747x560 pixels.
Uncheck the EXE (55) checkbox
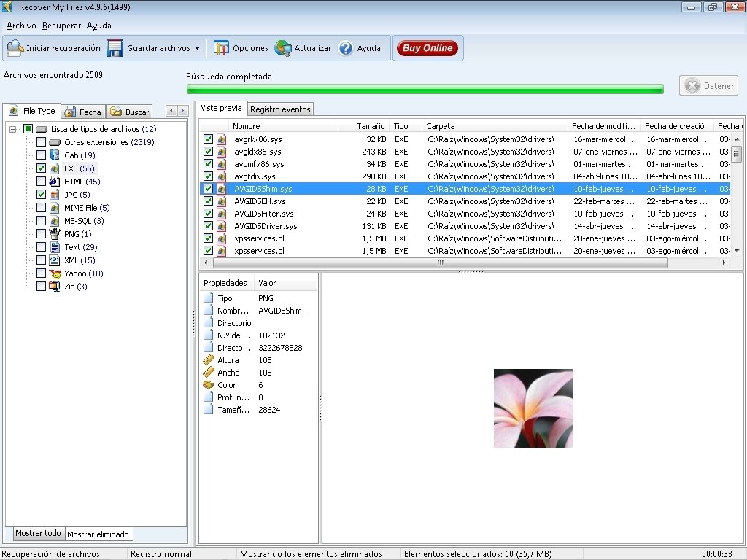tap(41, 168)
